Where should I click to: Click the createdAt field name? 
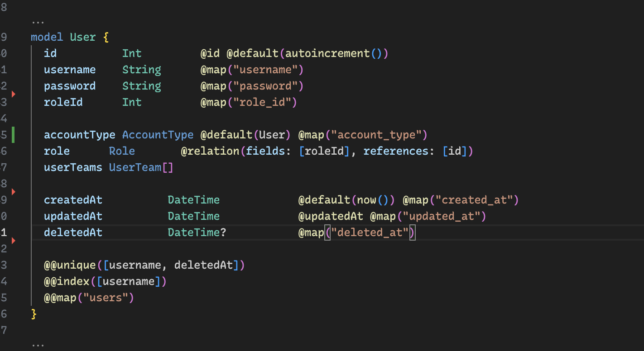pos(73,200)
